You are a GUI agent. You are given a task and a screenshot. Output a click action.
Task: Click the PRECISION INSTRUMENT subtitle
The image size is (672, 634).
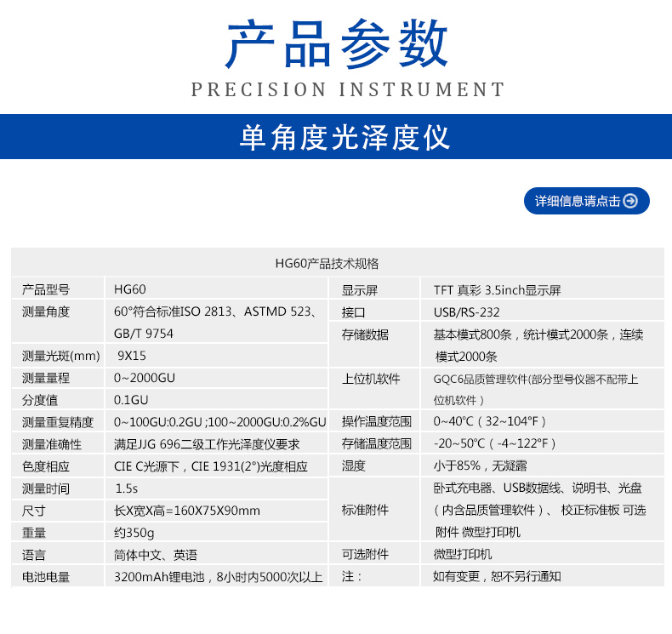[348, 89]
